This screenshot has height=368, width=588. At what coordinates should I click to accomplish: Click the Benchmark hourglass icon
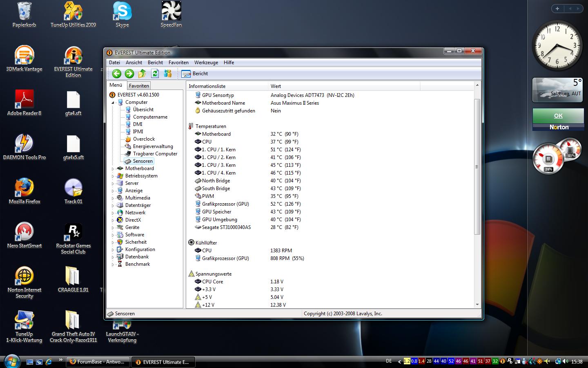tap(120, 264)
